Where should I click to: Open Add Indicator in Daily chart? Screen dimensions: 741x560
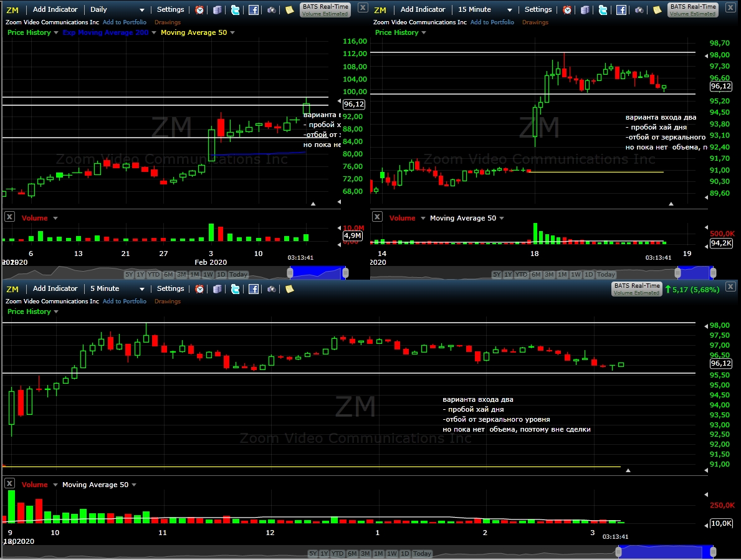(x=55, y=9)
